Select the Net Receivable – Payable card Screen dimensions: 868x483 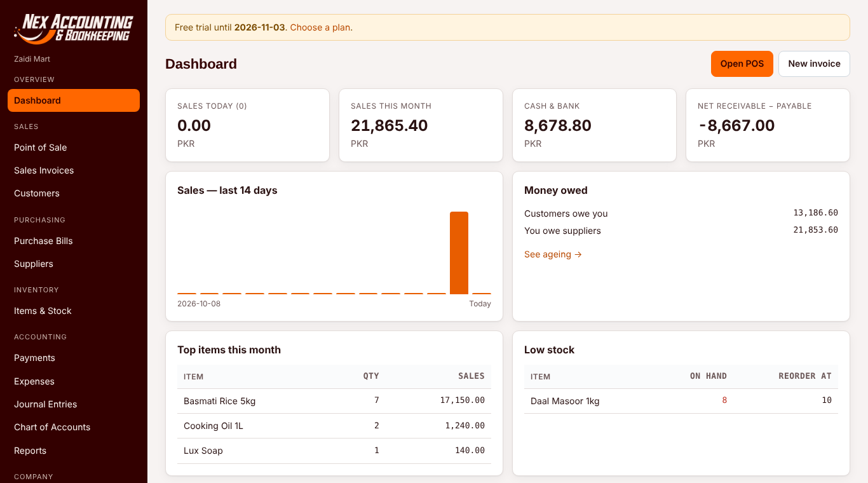(x=768, y=125)
